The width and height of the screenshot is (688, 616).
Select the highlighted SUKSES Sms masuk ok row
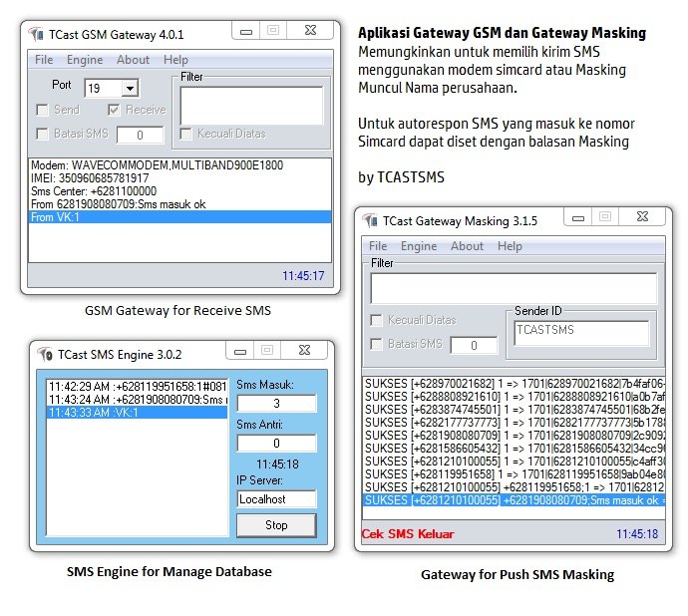click(514, 500)
